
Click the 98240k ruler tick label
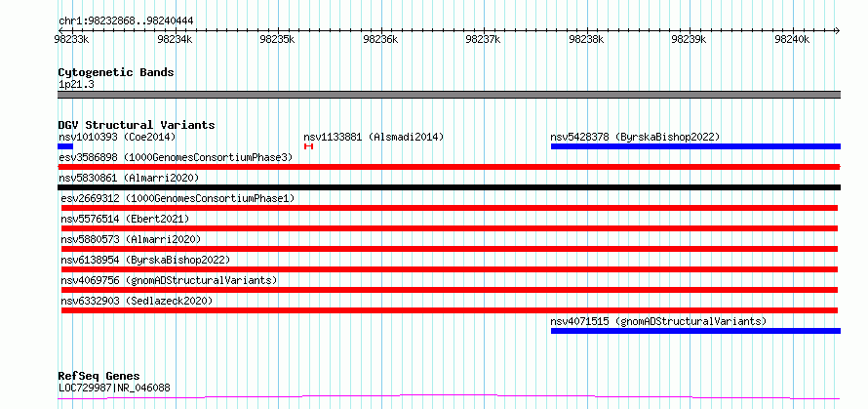792,39
